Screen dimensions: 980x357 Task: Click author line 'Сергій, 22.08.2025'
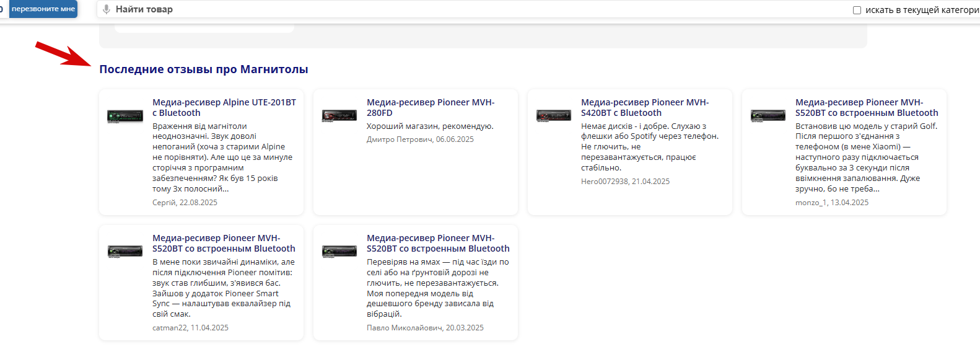click(x=185, y=203)
